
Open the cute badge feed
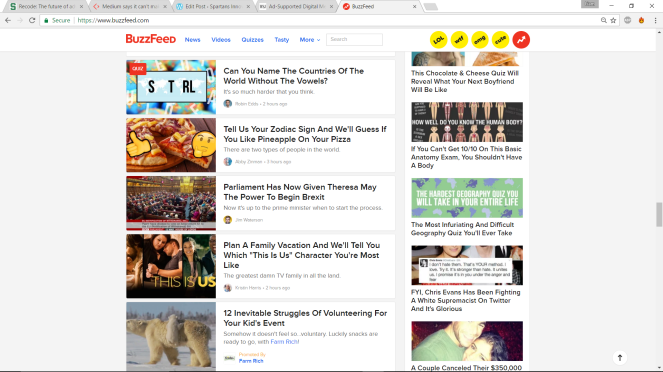coord(501,40)
